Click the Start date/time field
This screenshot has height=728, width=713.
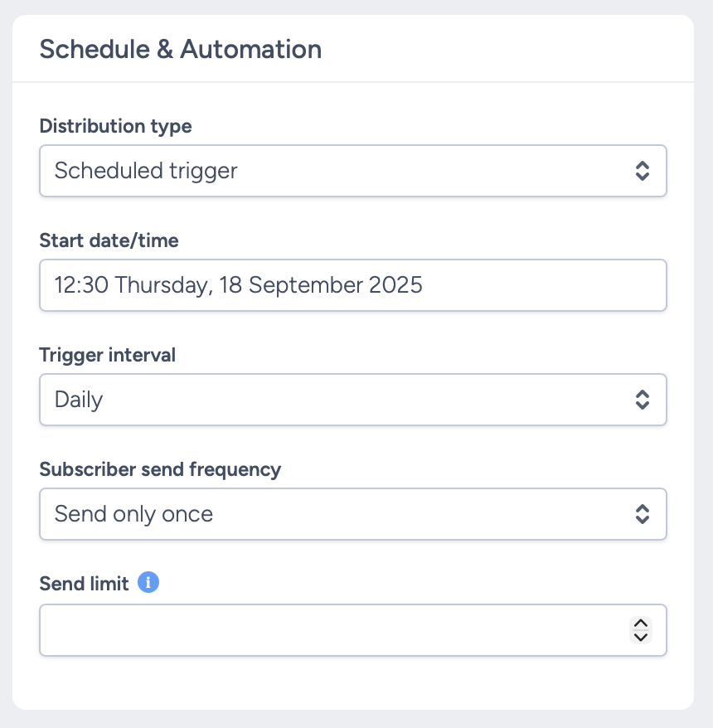pos(352,285)
